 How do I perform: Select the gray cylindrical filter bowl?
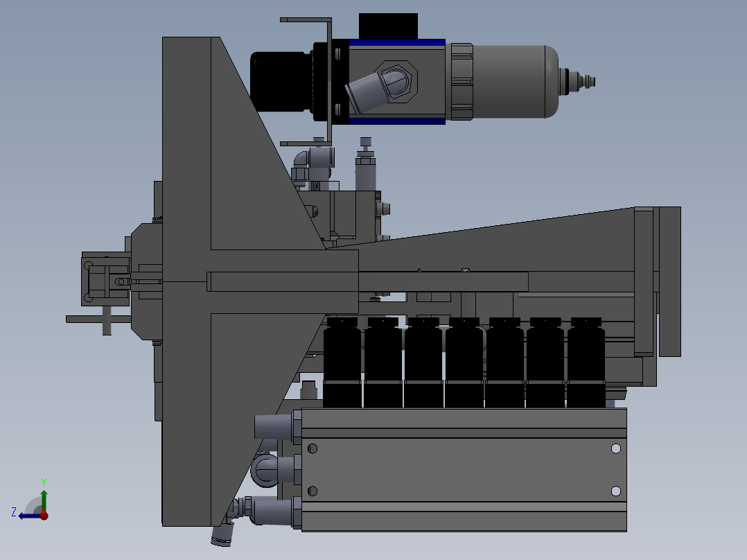516,82
